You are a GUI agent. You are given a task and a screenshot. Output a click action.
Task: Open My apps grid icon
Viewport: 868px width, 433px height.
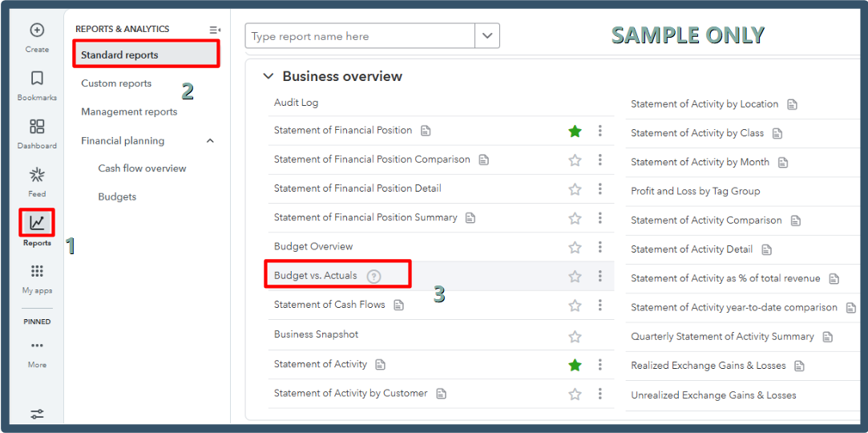[37, 271]
